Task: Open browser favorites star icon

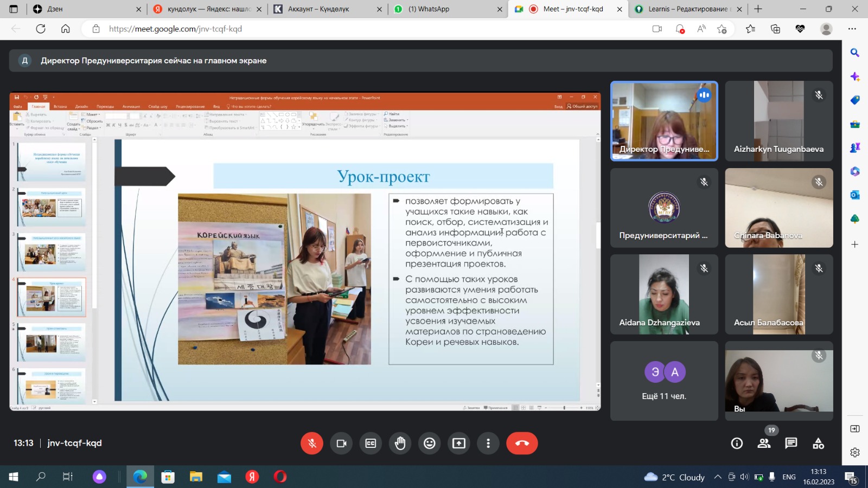Action: tap(750, 29)
